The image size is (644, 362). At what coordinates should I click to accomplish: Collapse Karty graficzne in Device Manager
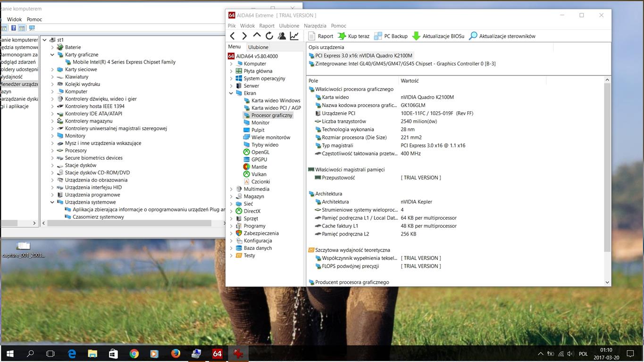52,55
